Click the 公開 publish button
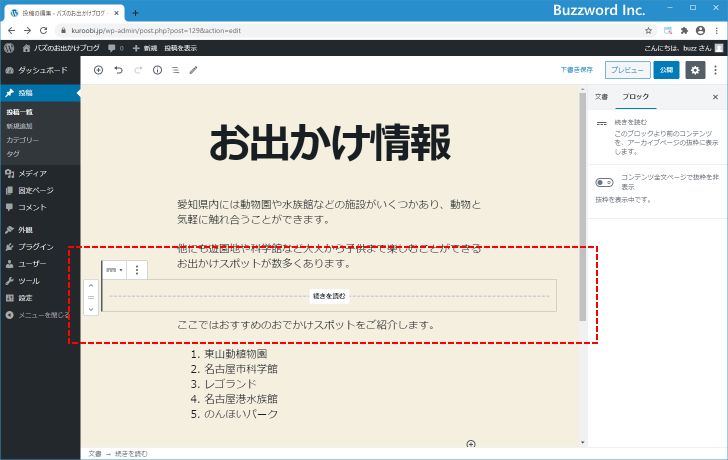Viewport: 728px width, 460px height. tap(666, 70)
